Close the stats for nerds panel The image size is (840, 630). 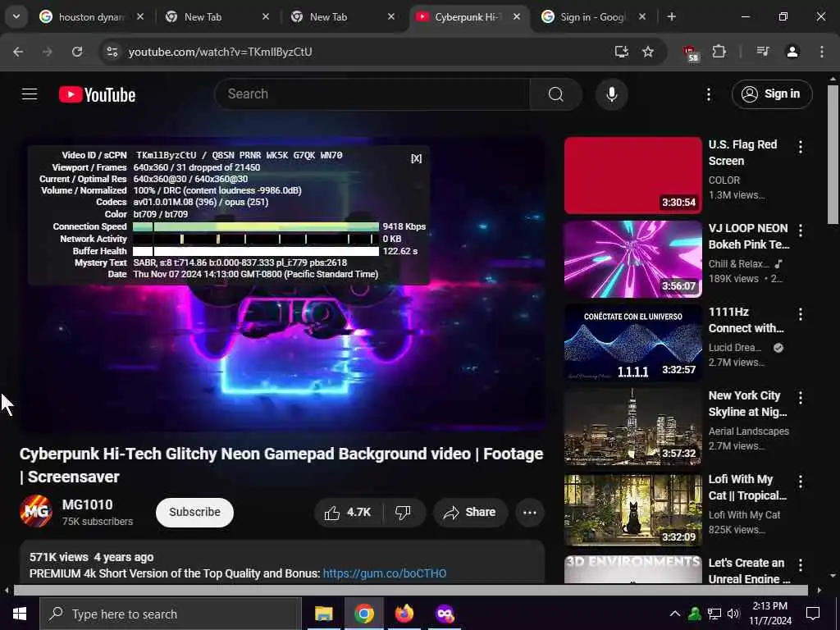click(416, 158)
